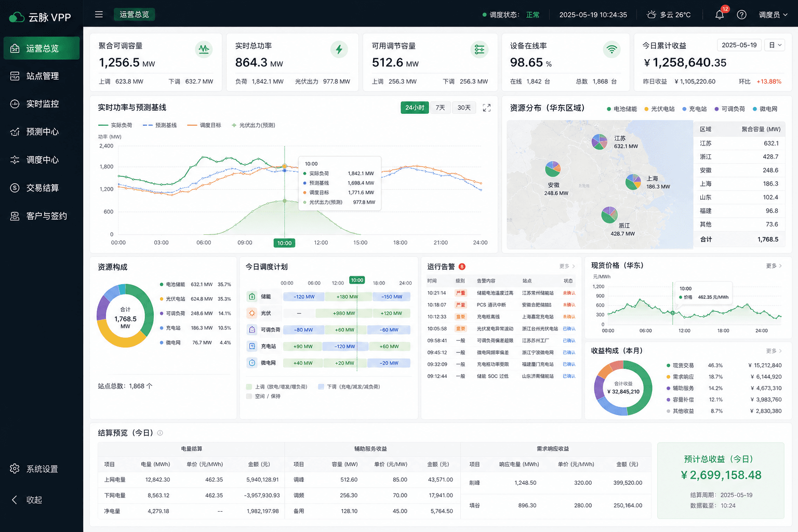This screenshot has width=798, height=532.
Task: Open 系统设置 in sidebar
Action: pyautogui.click(x=42, y=469)
